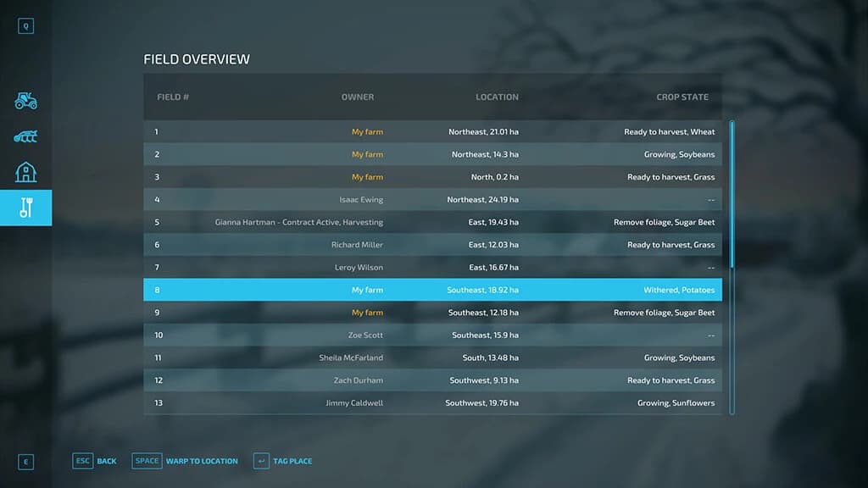This screenshot has height=488, width=868.
Task: Click the SPACE key button
Action: [x=147, y=460]
